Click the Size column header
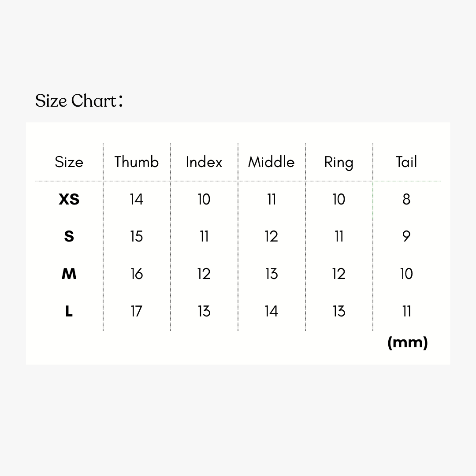The width and height of the screenshot is (476, 476). (69, 162)
